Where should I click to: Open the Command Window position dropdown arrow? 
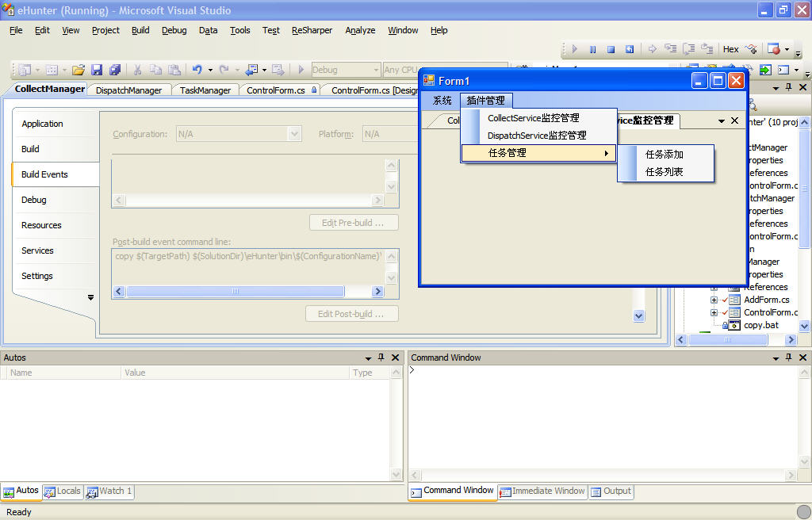point(776,357)
